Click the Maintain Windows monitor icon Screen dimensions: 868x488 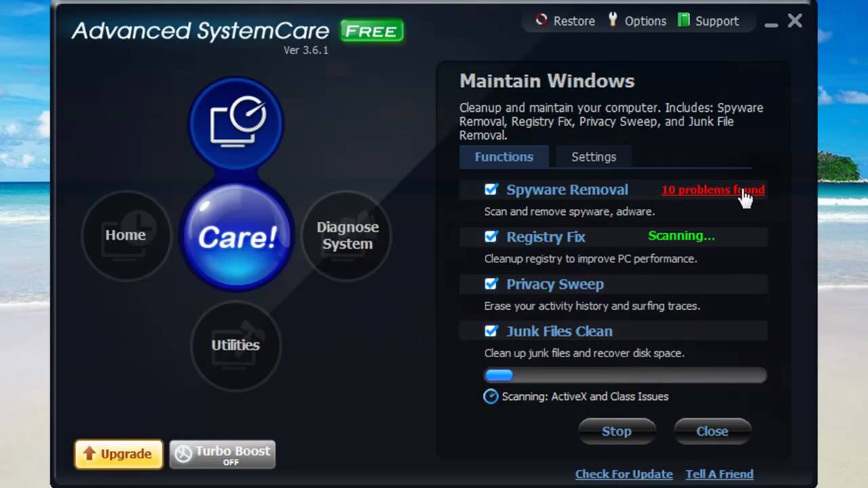click(x=236, y=123)
